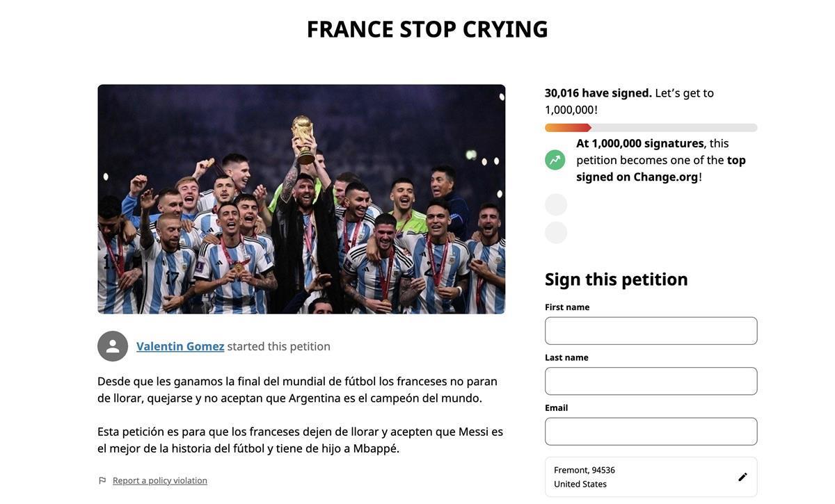Click the upper gray placeholder circle
Viewport: 835px width, 504px height.
556,204
